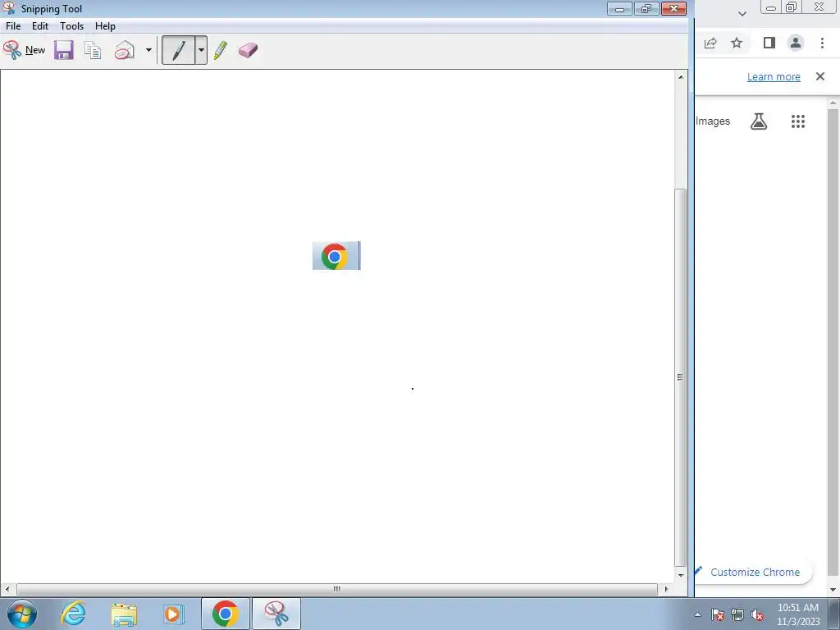Click Snipping Tool horizontal scrollbar thumb
The width and height of the screenshot is (840, 630).
[337, 589]
